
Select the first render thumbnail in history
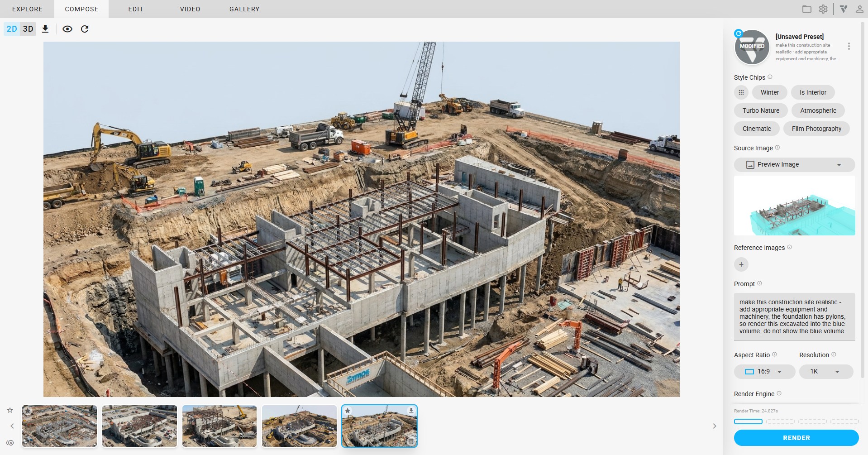(x=60, y=426)
